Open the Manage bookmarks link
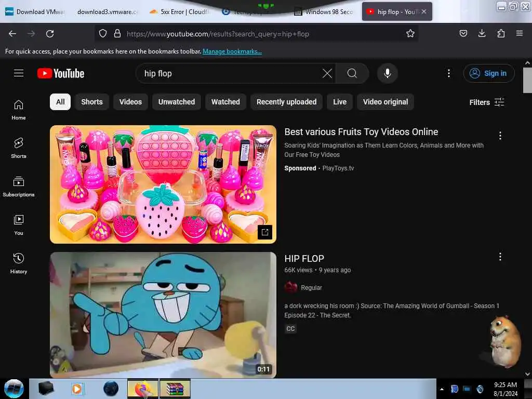The width and height of the screenshot is (532, 399). tap(232, 51)
